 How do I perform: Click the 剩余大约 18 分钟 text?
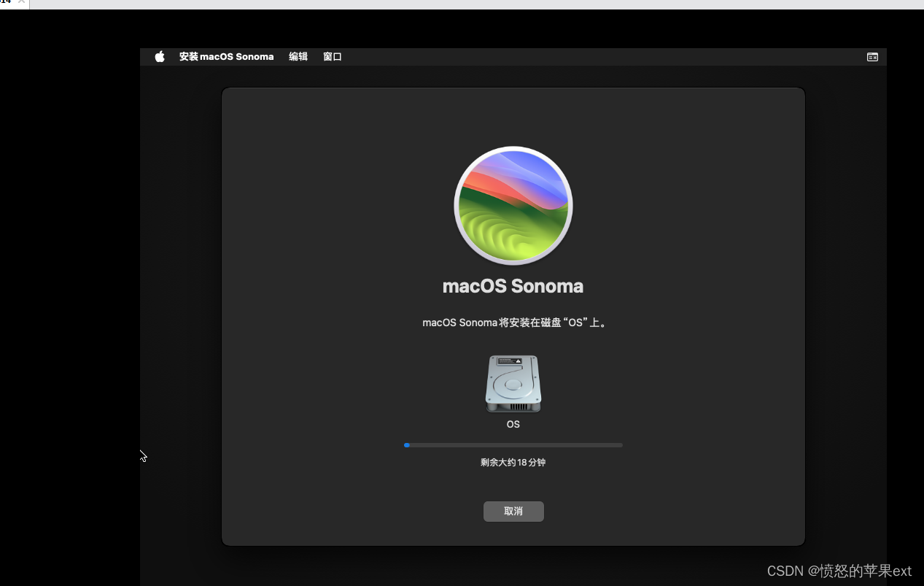click(x=513, y=462)
